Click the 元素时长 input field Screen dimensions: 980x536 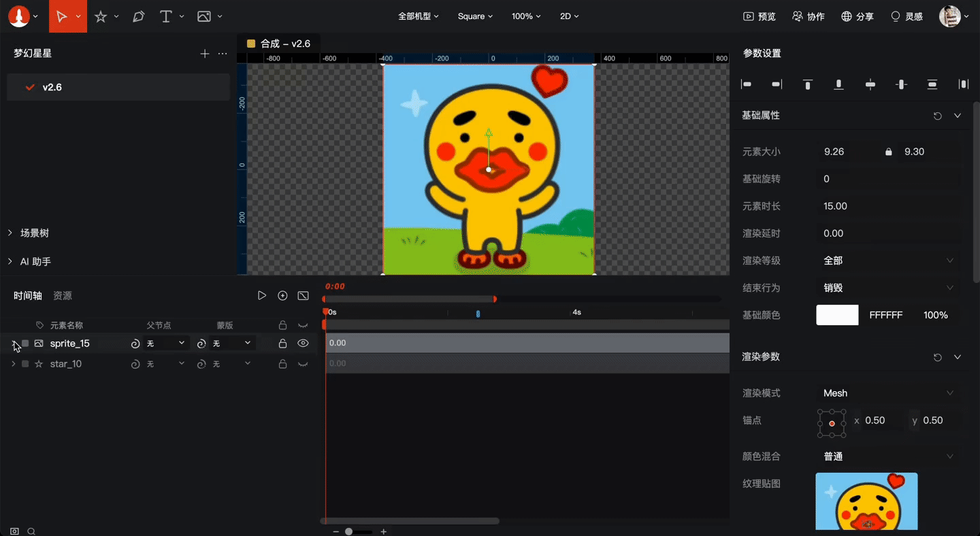point(889,206)
